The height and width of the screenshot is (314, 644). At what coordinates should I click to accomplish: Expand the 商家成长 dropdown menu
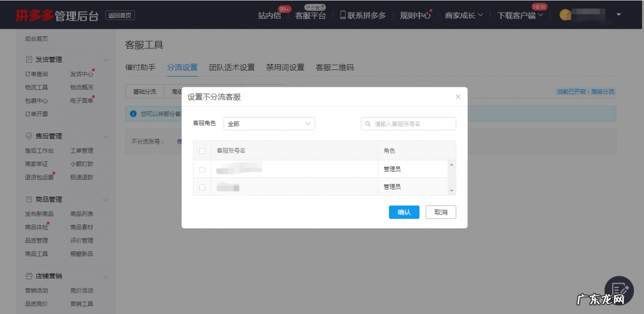pyautogui.click(x=463, y=15)
